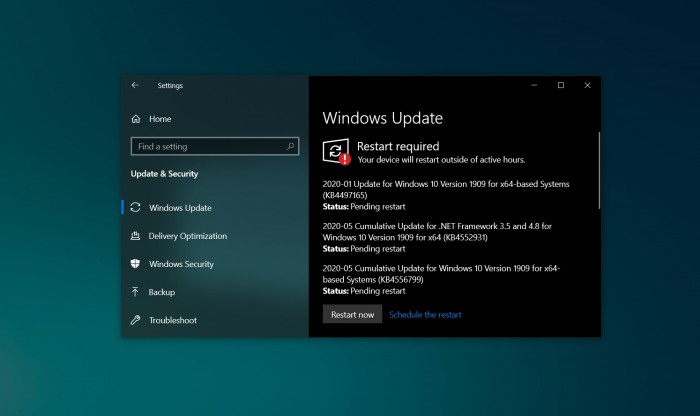The image size is (700, 416).
Task: Choose the Backup label in sidebar
Action: click(x=162, y=292)
